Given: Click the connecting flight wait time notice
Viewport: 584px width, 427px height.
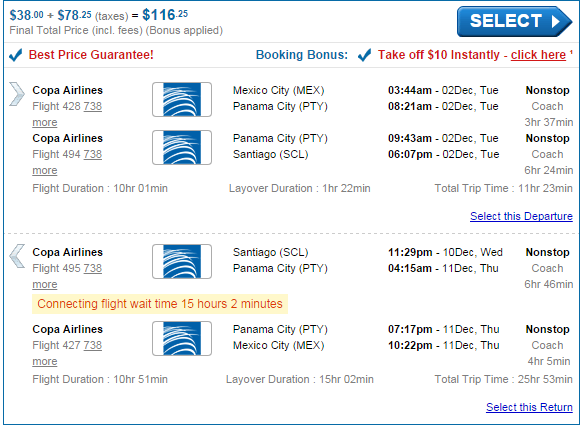Looking at the screenshot, I should coord(160,304).
